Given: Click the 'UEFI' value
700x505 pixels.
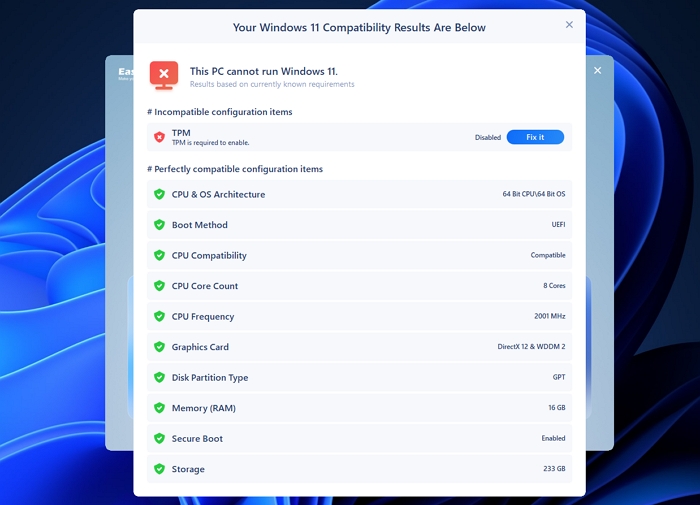Looking at the screenshot, I should 558,224.
